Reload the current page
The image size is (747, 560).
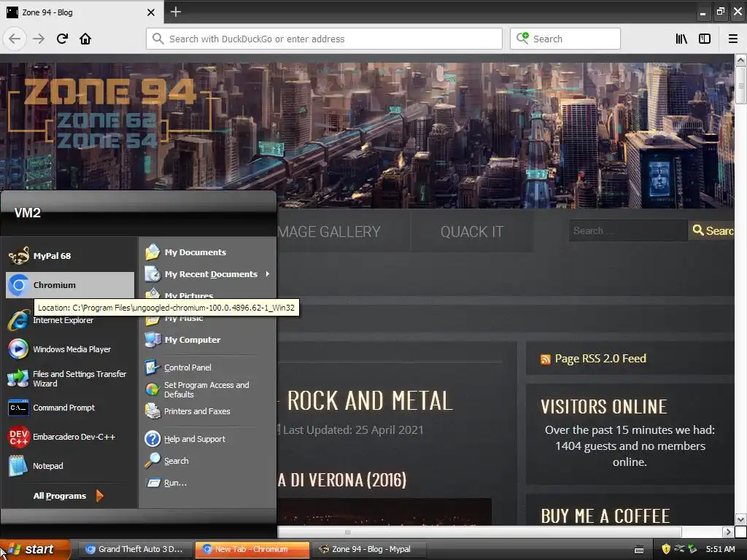[x=62, y=39]
